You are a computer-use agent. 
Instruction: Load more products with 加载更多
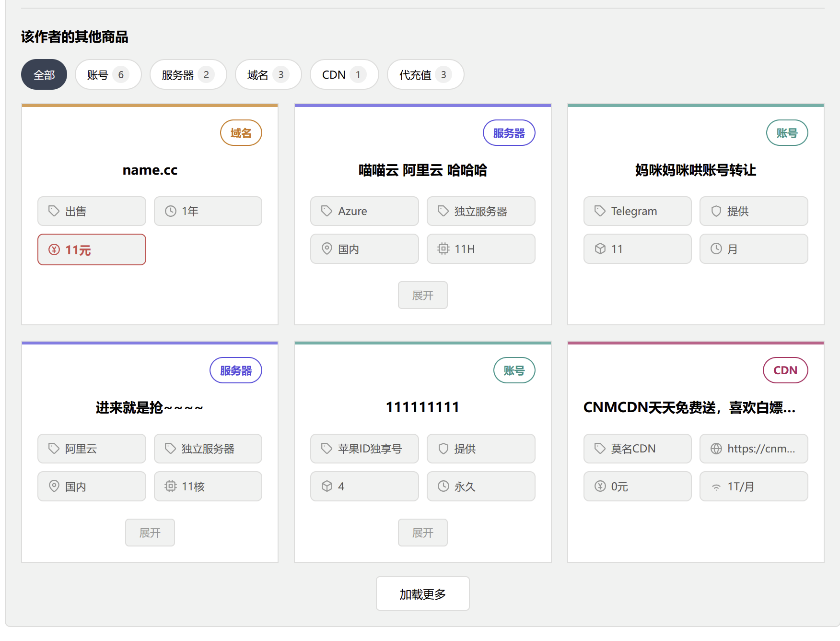tap(423, 594)
